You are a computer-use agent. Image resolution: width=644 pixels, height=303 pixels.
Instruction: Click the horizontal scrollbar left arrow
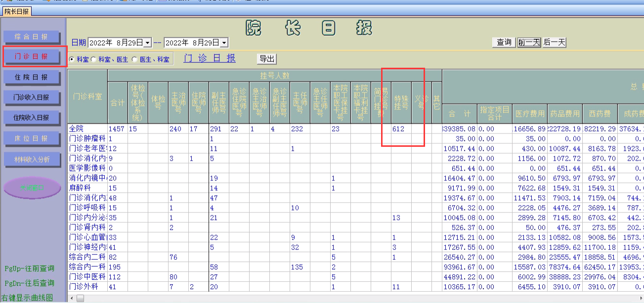tap(72, 298)
